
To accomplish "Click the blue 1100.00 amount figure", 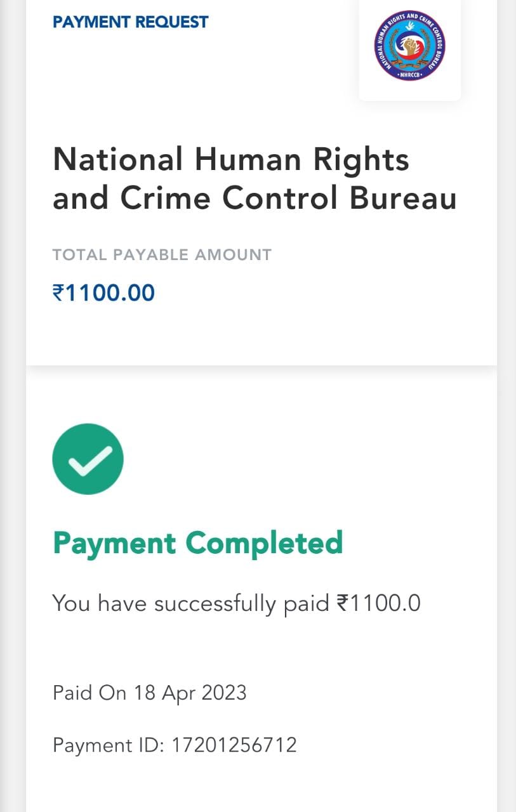I will [x=110, y=293].
